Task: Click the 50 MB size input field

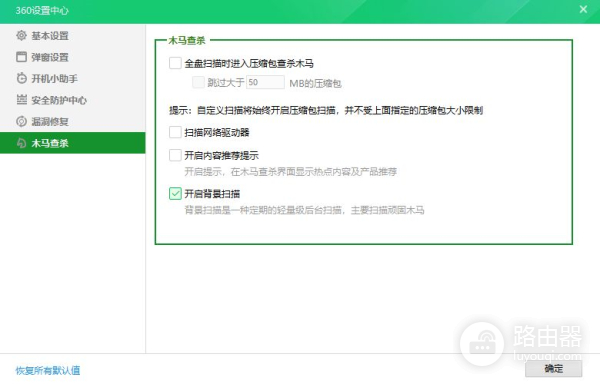Action: (x=265, y=82)
